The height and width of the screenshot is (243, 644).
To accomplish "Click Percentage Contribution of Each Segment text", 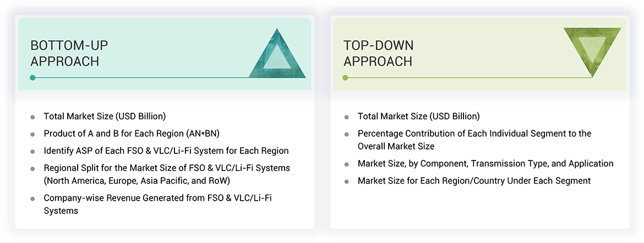I will 474,134.
